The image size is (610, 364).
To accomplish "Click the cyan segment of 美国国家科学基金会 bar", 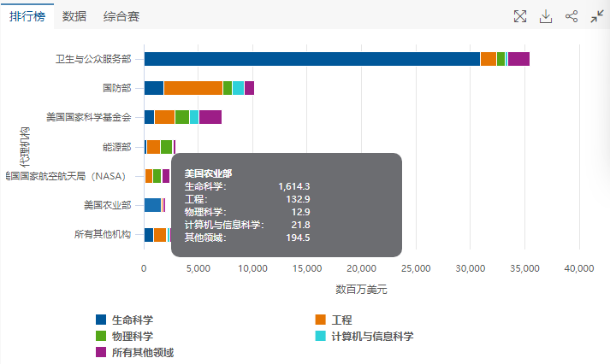I will pos(194,117).
